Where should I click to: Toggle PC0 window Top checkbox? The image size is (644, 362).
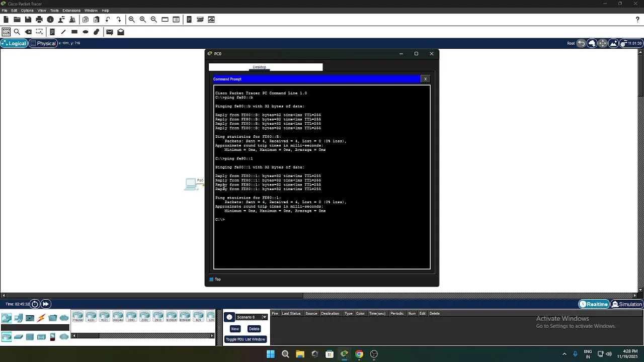point(211,280)
